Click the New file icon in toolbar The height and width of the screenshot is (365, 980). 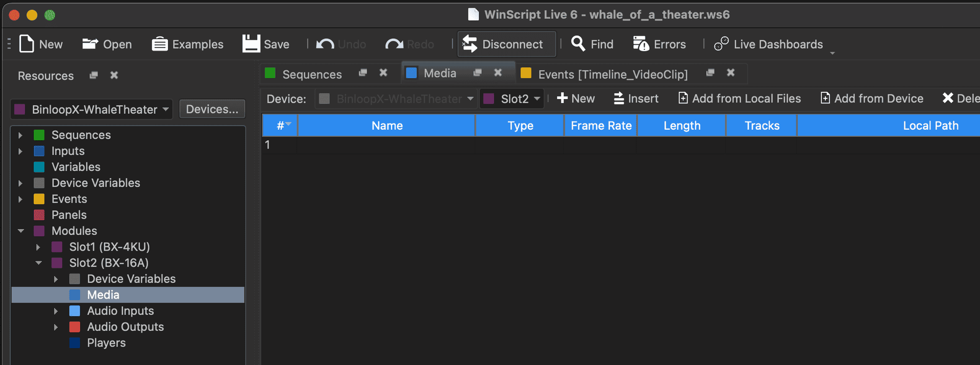point(27,44)
